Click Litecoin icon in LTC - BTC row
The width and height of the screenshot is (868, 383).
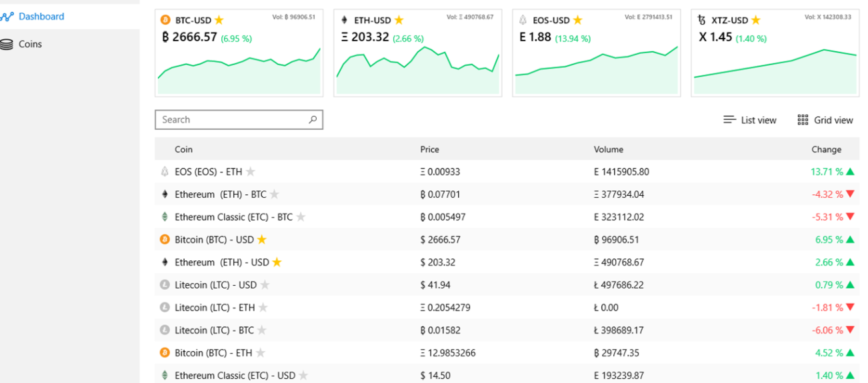(165, 330)
